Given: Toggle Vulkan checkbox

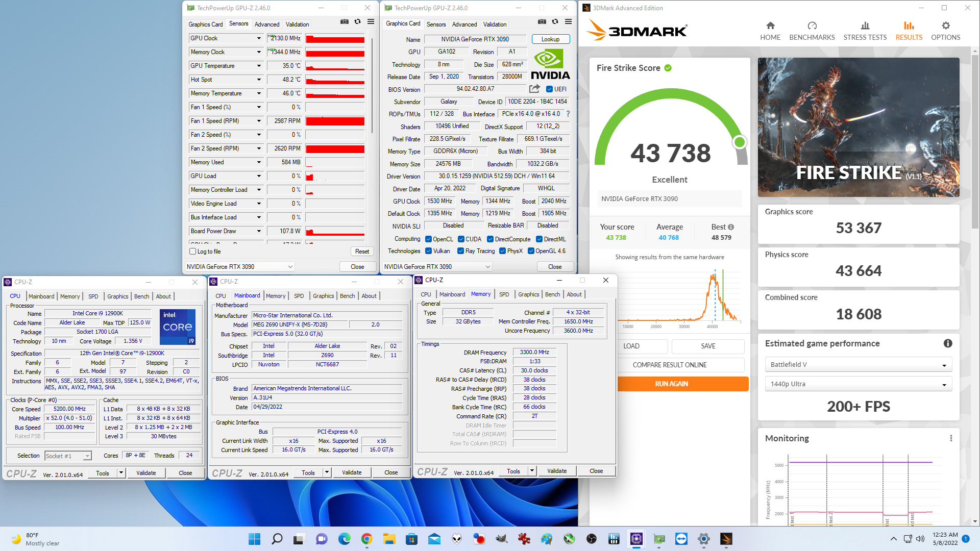Looking at the screenshot, I should pos(429,251).
